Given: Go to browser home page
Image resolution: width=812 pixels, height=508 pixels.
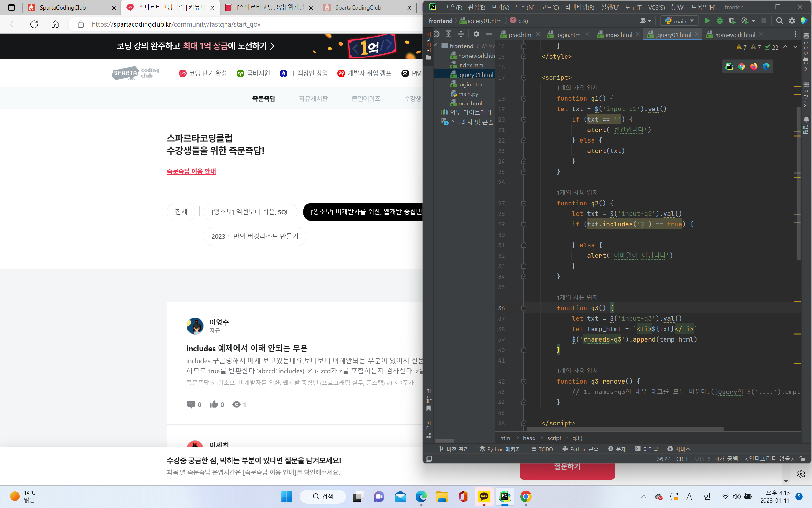Looking at the screenshot, I should click(x=55, y=24).
